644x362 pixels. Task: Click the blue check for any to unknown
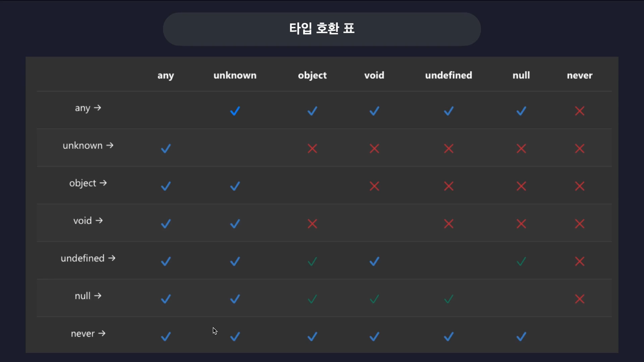[235, 111]
